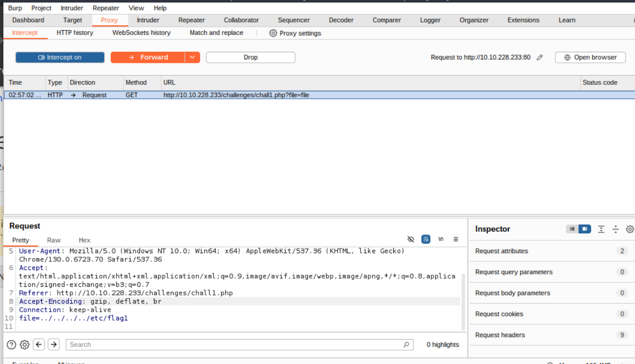Open the WebSockets history sub-tab
The image size is (635, 364).
[141, 33]
